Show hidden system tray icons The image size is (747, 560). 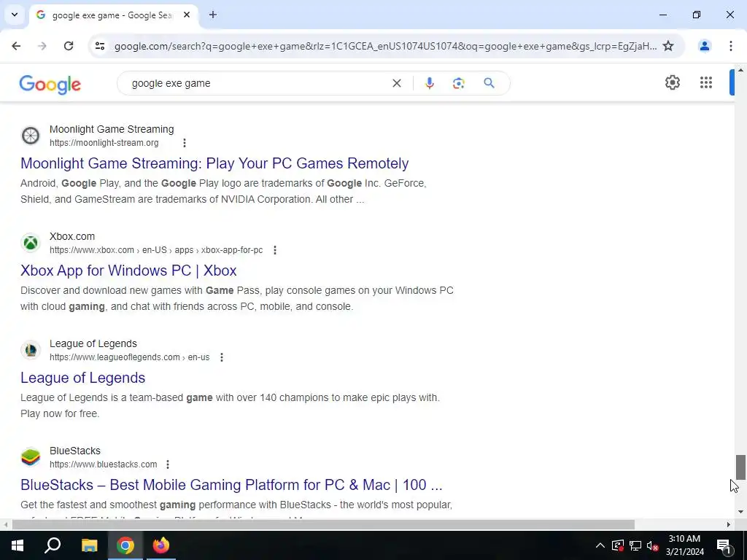point(600,545)
